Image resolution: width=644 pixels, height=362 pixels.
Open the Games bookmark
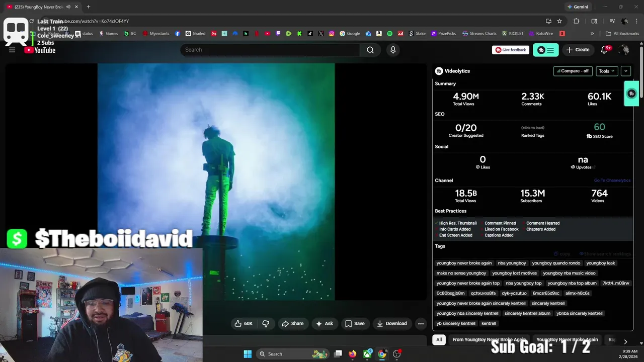click(x=109, y=34)
